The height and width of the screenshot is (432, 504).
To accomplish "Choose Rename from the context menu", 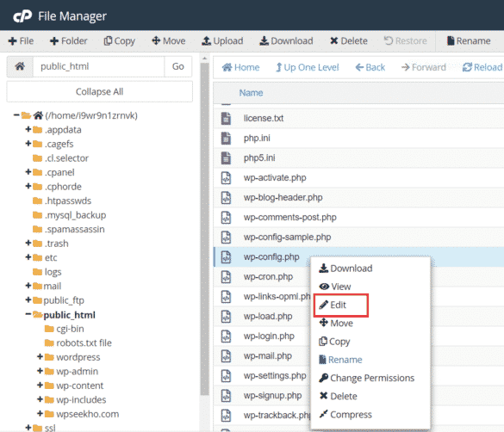I will (340, 360).
